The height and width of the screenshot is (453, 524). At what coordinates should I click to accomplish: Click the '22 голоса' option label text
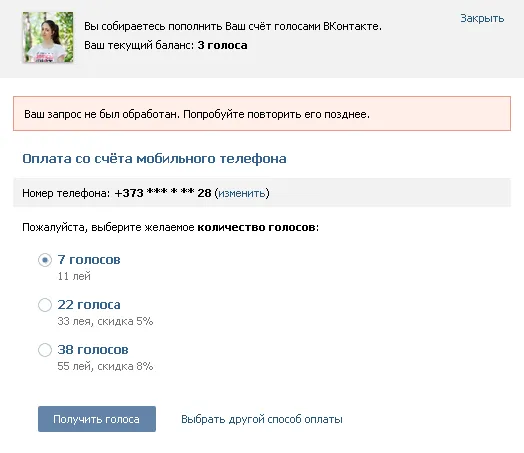[89, 305]
